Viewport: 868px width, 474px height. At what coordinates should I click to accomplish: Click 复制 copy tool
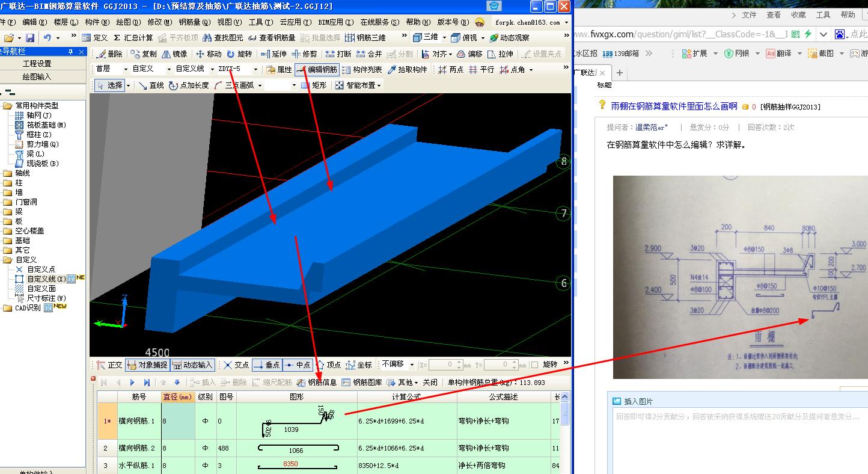click(144, 54)
